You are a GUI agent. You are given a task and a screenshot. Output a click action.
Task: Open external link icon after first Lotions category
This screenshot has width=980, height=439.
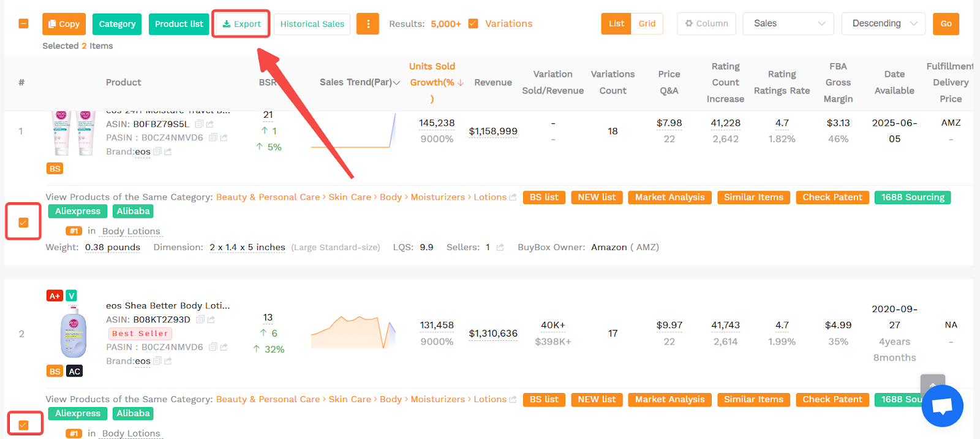tap(513, 197)
